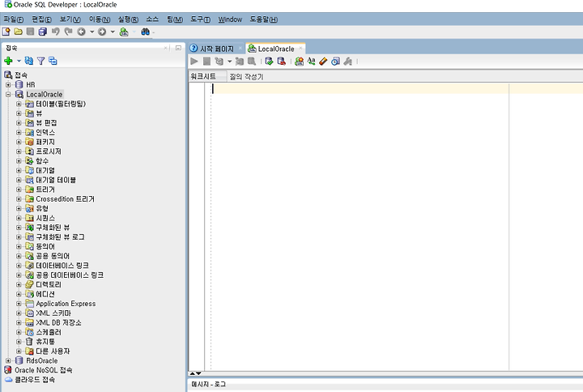Expand the RdsOracle connection node
Image resolution: width=583 pixels, height=392 pixels.
(x=8, y=360)
